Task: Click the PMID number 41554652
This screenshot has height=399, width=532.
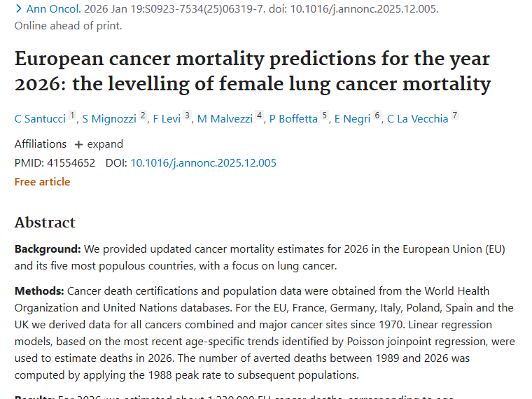Action: point(69,163)
